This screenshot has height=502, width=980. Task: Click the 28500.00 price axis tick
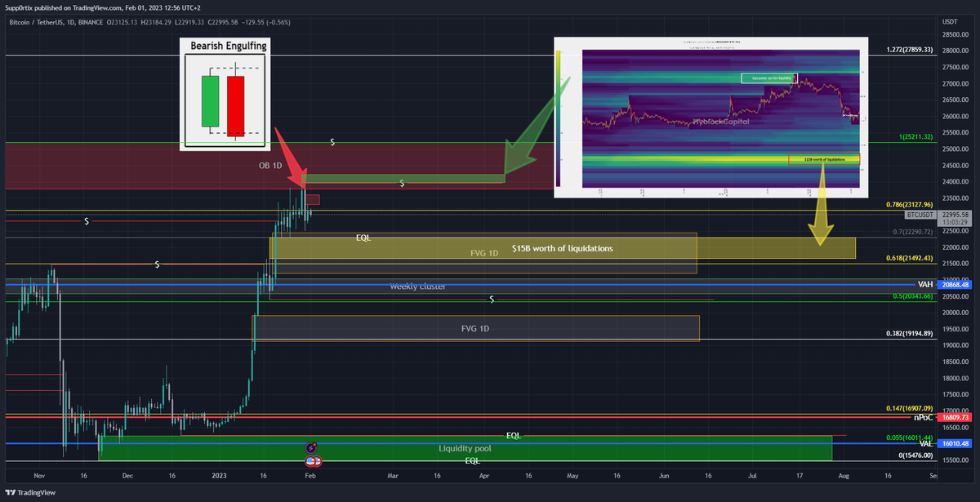pos(955,35)
